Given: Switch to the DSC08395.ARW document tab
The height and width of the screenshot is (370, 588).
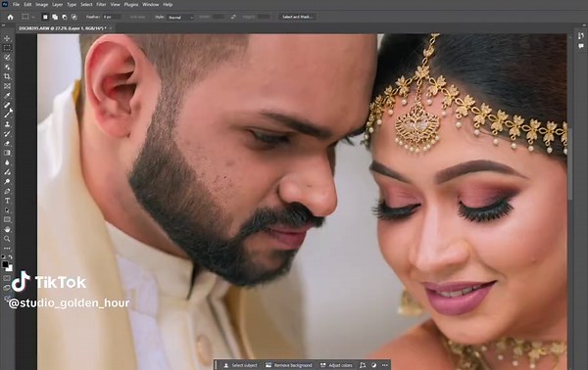Looking at the screenshot, I should [63, 28].
